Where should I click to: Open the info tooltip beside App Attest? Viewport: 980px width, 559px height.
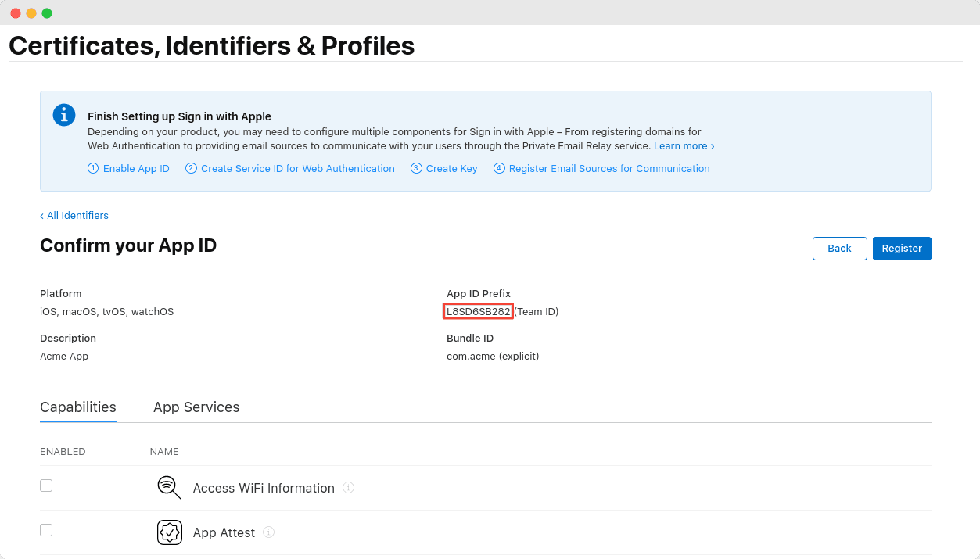(x=269, y=532)
